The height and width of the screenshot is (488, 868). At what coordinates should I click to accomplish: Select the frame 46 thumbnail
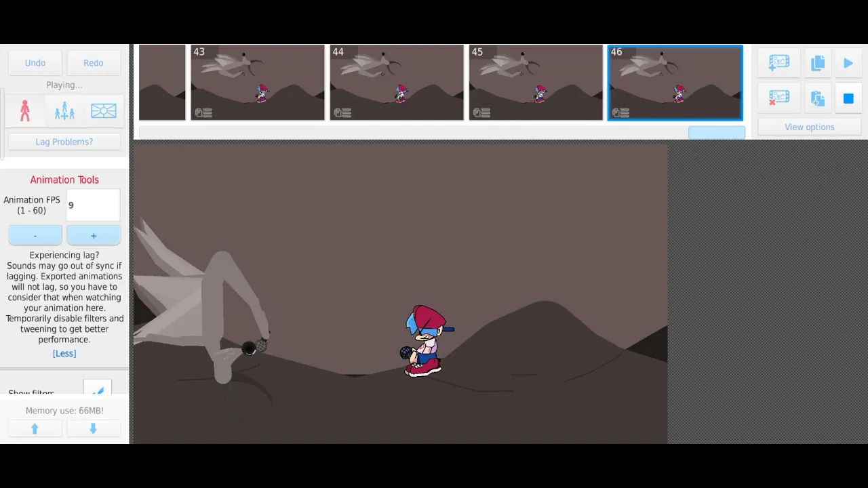675,82
